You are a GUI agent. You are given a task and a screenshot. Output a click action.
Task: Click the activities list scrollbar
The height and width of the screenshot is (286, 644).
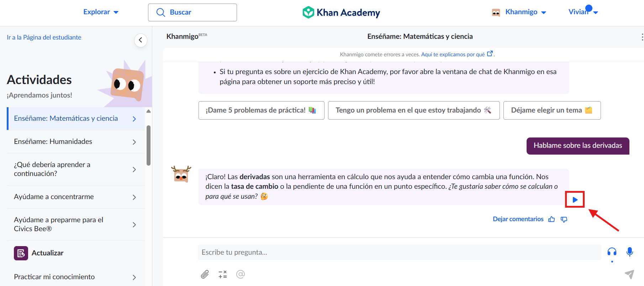[149, 145]
